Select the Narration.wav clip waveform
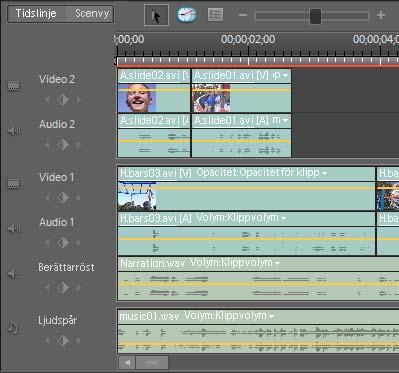The height and width of the screenshot is (373, 399). [x=258, y=286]
